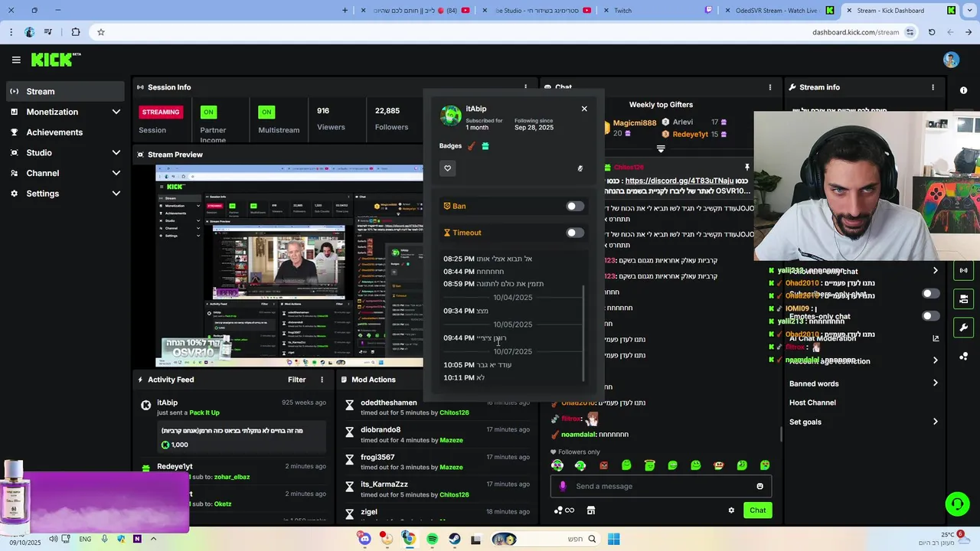Screen dimensions: 980x551
Task: Close the itAbip user card
Action: (x=584, y=109)
